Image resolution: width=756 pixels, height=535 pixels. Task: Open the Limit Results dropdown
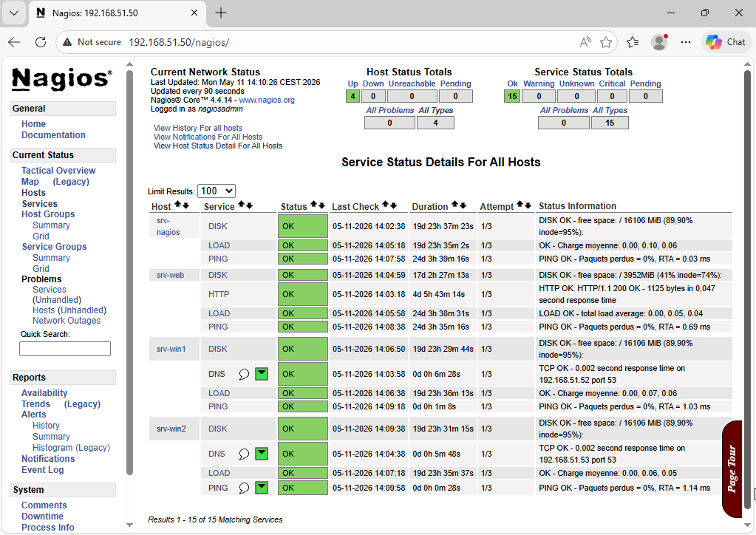[217, 191]
